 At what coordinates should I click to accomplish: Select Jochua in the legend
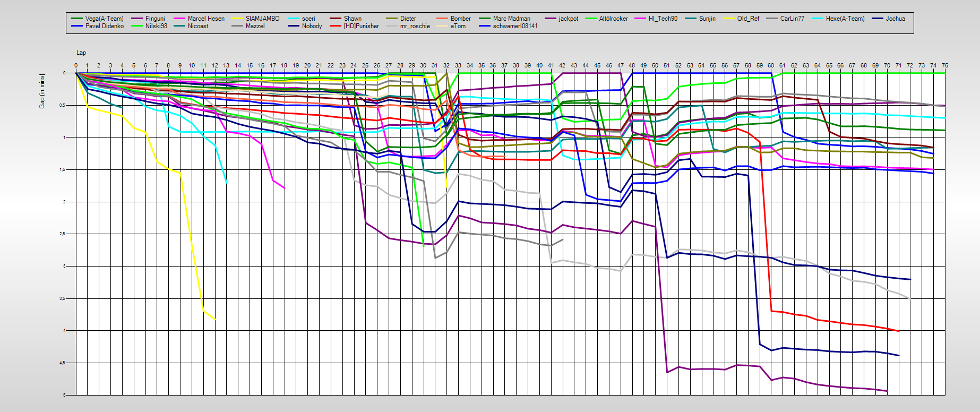[x=895, y=19]
